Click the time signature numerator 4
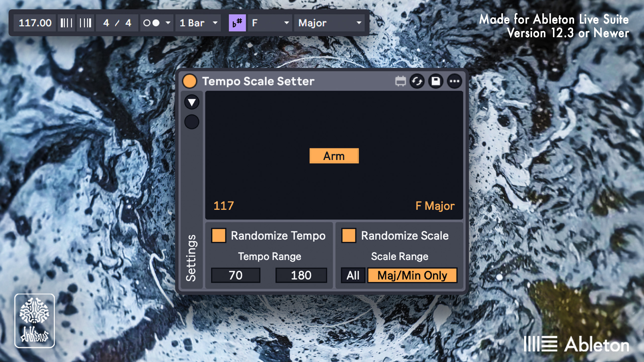644x362 pixels. pyautogui.click(x=106, y=23)
